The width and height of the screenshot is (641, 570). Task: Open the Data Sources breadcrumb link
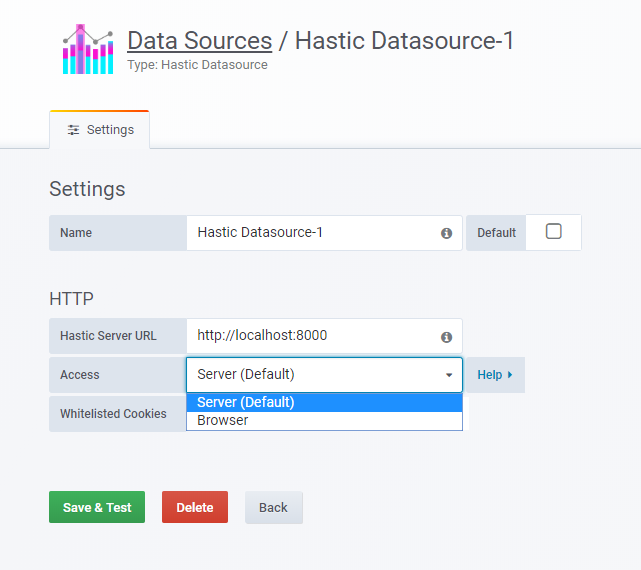click(199, 40)
